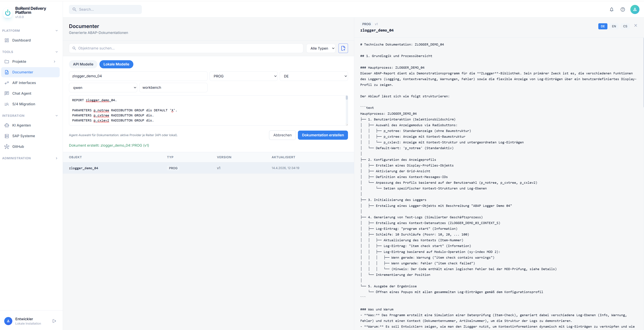Open the user profile avatar

click(x=635, y=9)
